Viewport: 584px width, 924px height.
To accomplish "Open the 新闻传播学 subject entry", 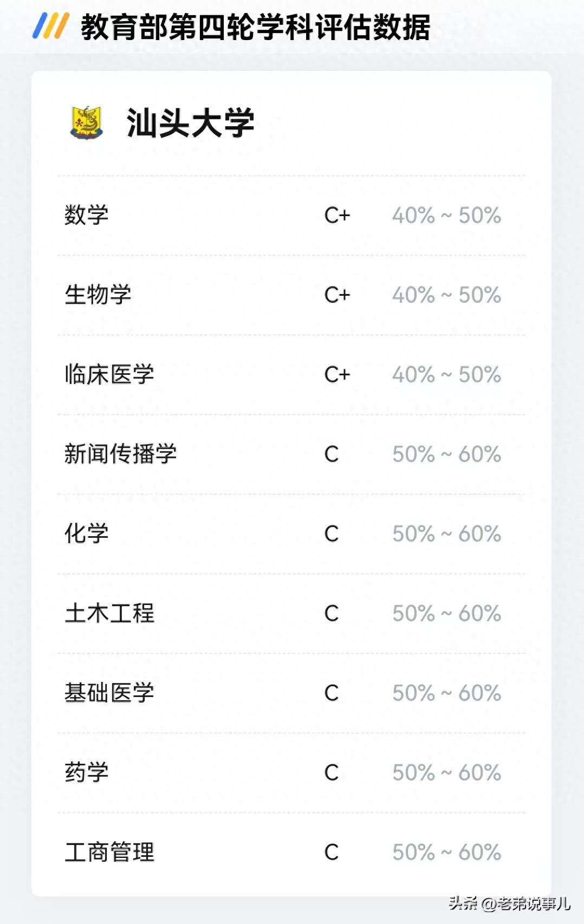I will 121,454.
